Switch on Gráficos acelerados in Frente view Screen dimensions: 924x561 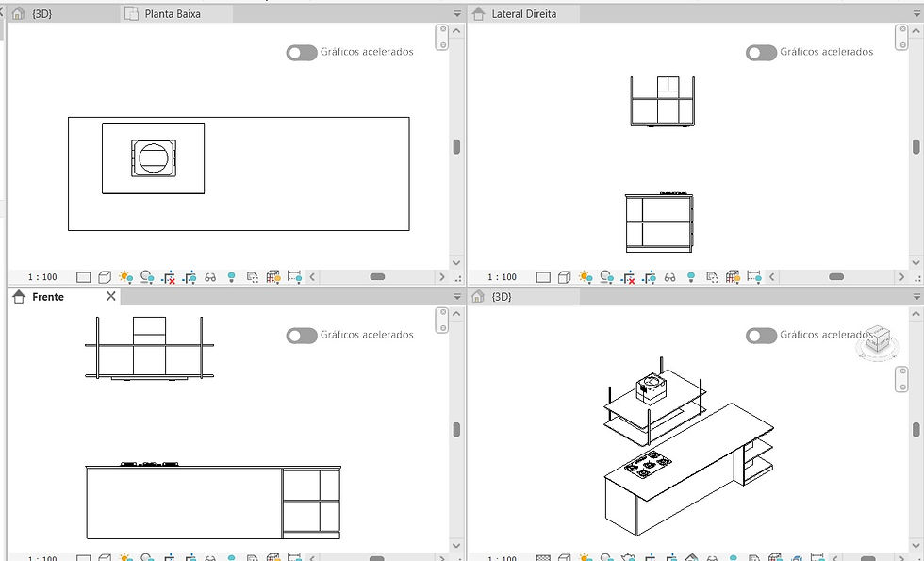tap(302, 336)
